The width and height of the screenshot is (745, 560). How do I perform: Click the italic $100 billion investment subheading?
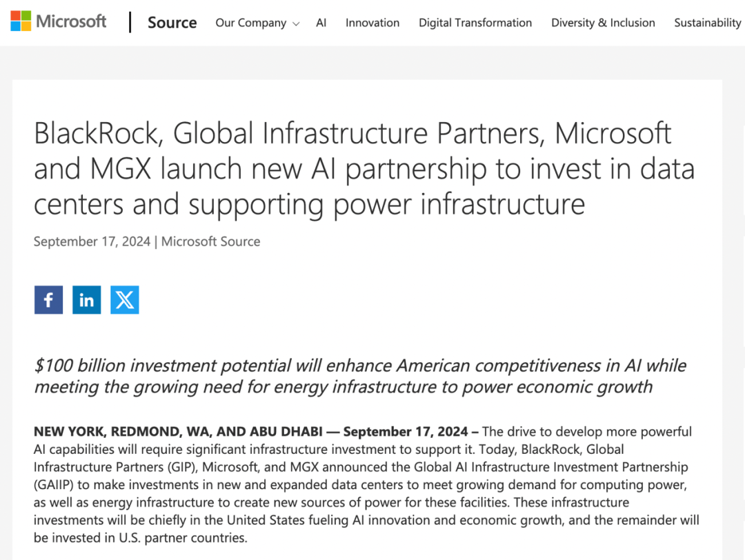pyautogui.click(x=360, y=376)
